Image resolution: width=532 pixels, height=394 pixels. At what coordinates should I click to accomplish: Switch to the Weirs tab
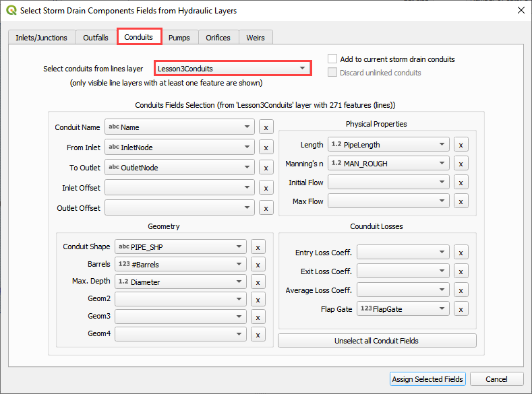click(256, 38)
